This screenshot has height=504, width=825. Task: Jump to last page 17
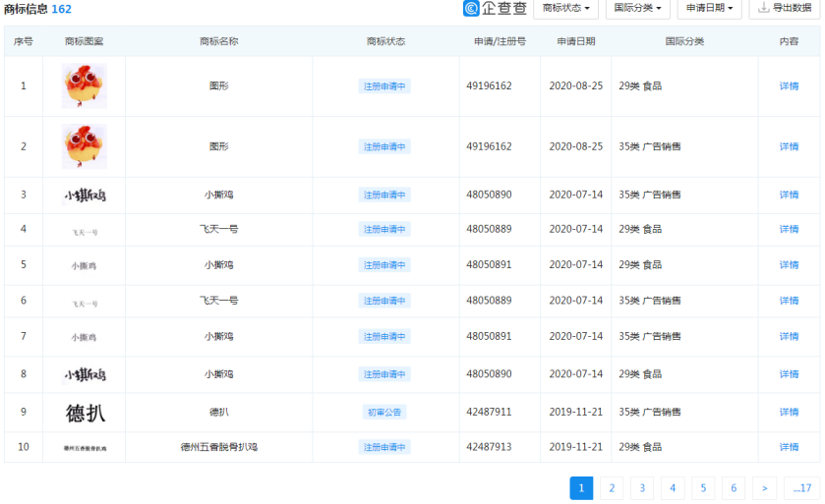click(x=802, y=488)
